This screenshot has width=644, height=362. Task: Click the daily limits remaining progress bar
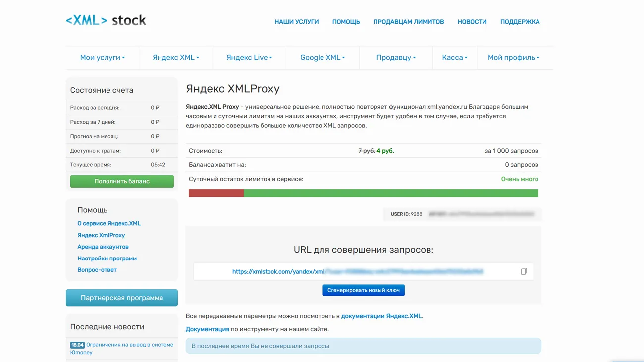pyautogui.click(x=363, y=193)
